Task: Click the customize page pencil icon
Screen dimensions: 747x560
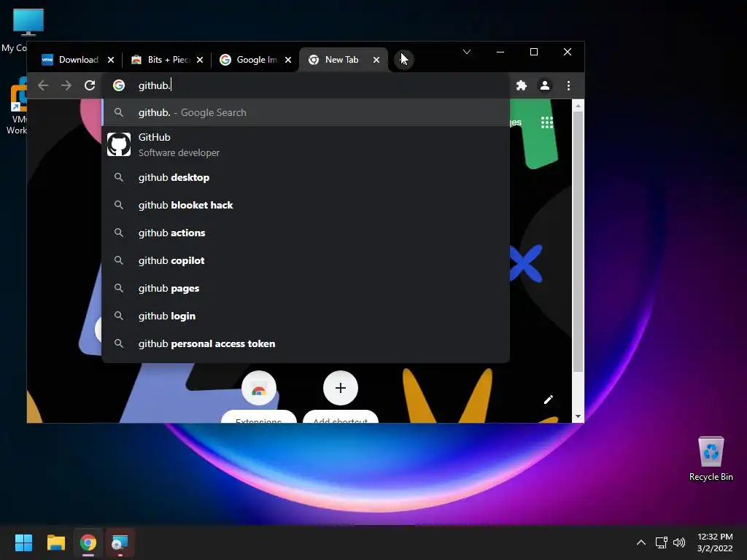Action: coord(549,400)
